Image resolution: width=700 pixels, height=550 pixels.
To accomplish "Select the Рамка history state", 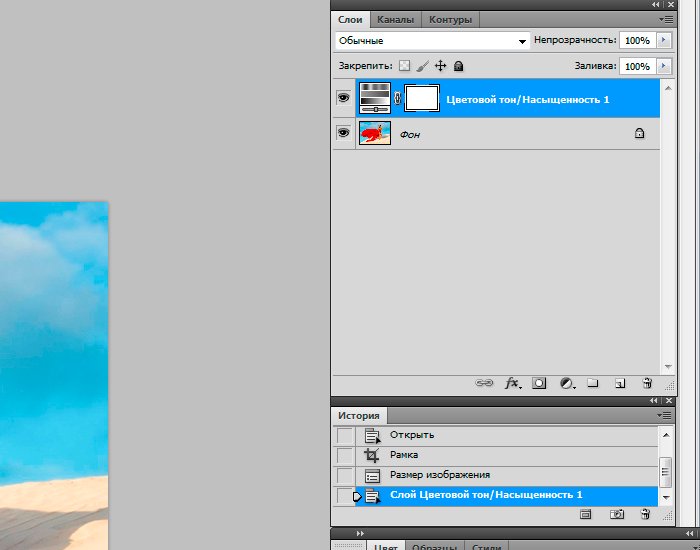I will (404, 455).
